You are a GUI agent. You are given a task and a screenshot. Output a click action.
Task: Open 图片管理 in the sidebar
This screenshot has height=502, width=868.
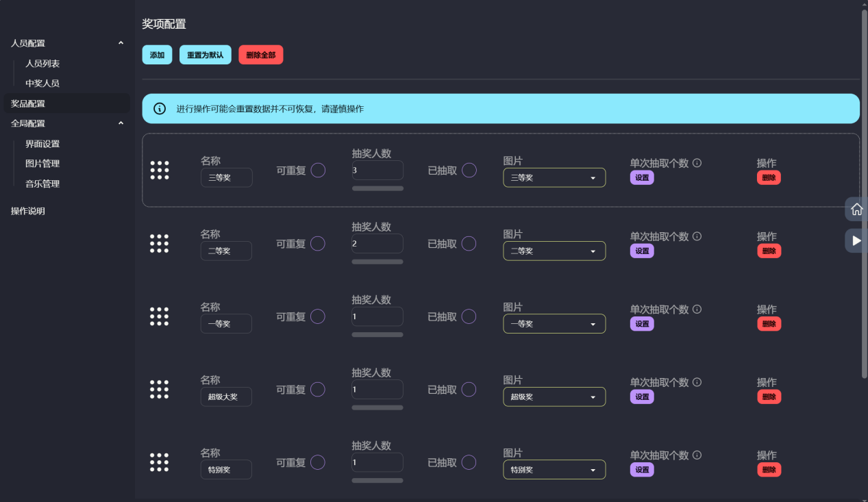[x=42, y=164]
